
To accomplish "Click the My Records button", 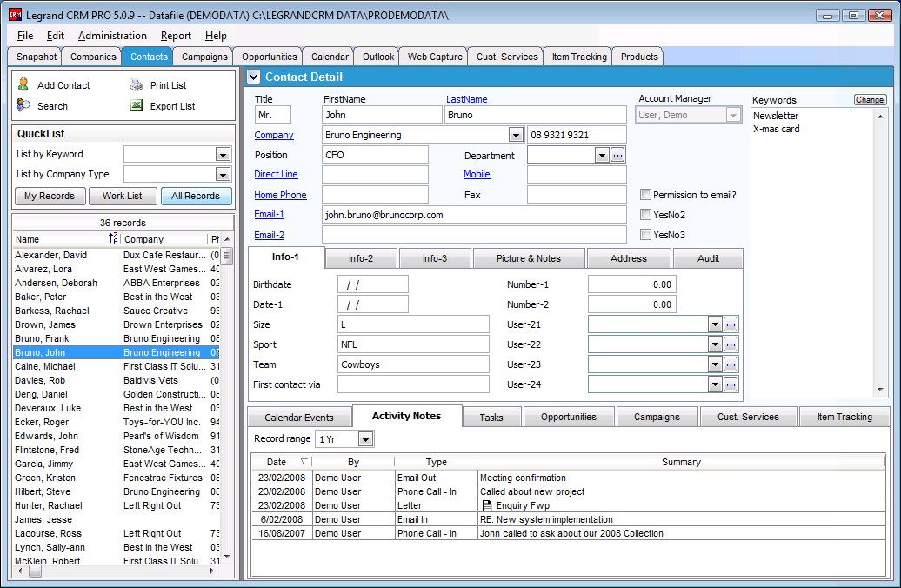I will point(50,196).
